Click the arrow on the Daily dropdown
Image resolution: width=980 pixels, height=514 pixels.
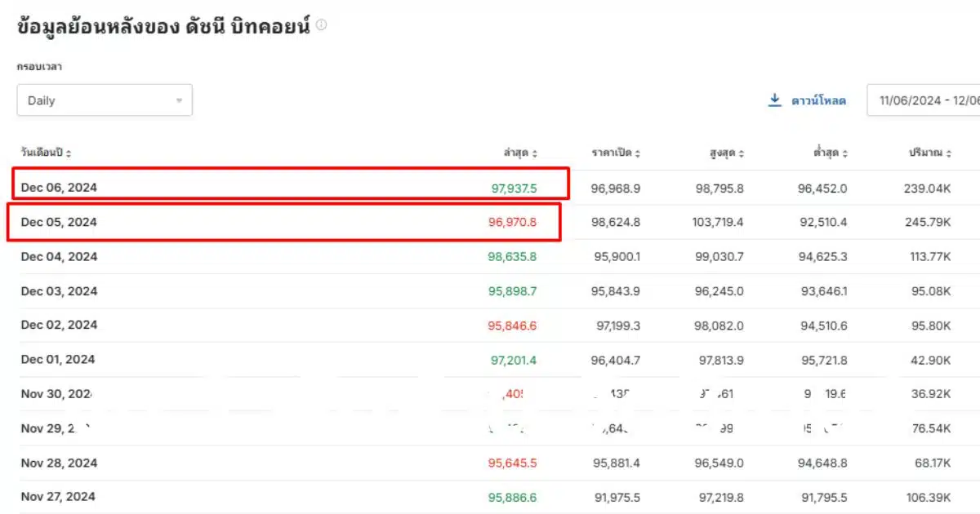pyautogui.click(x=179, y=101)
